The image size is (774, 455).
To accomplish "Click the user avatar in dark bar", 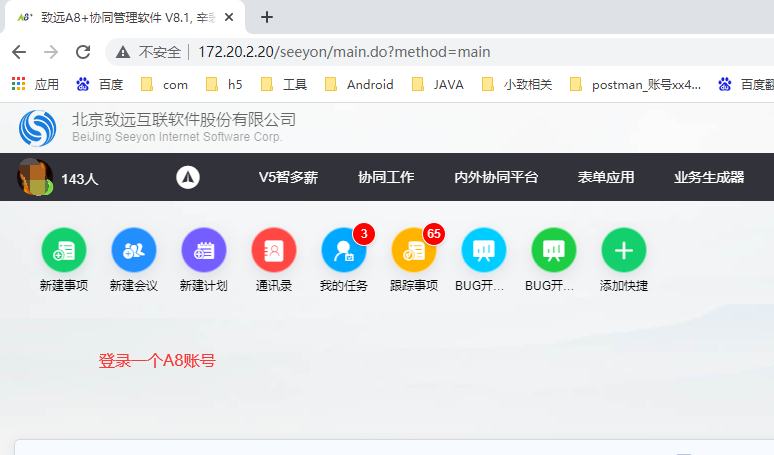I will coord(35,177).
